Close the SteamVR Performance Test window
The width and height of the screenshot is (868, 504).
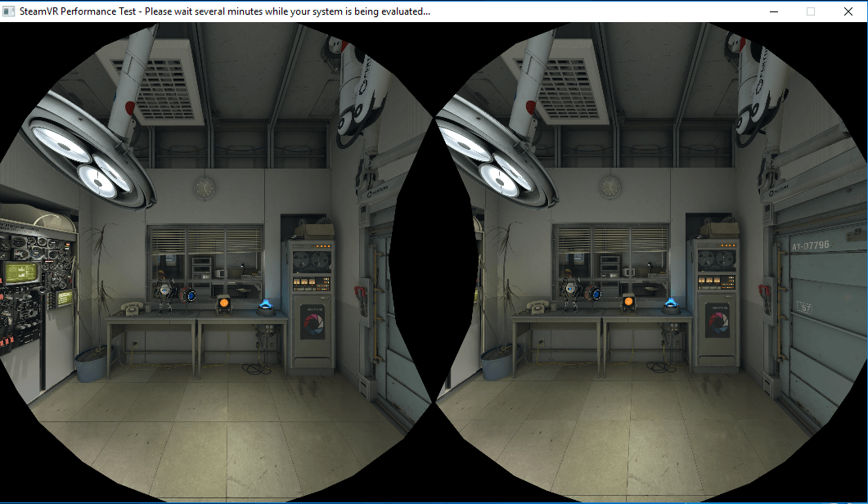848,11
